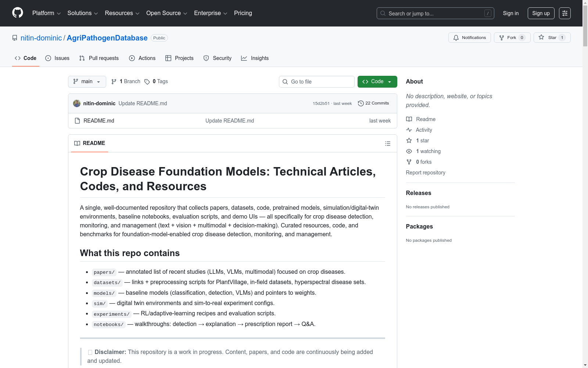588x368 pixels.
Task: Open the README.md file
Action: 99,121
